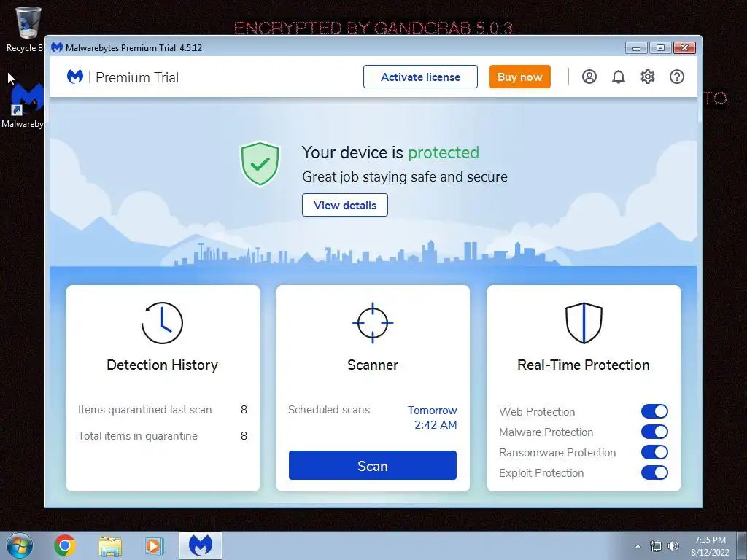Open Malwarebytes settings gear
The image size is (747, 560).
coord(648,77)
